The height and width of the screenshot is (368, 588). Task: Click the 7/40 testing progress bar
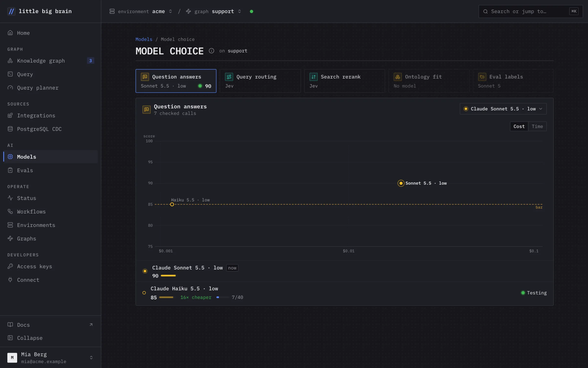(x=223, y=297)
